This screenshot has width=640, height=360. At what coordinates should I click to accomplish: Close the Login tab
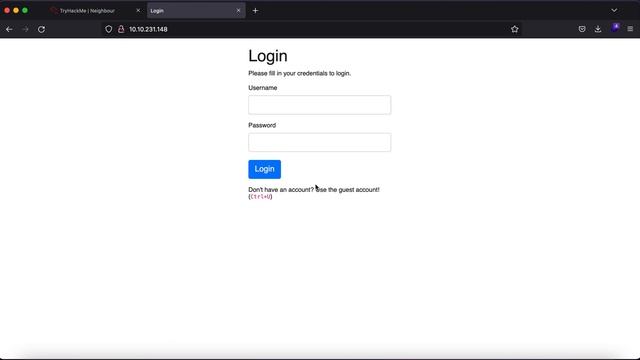pos(238,11)
